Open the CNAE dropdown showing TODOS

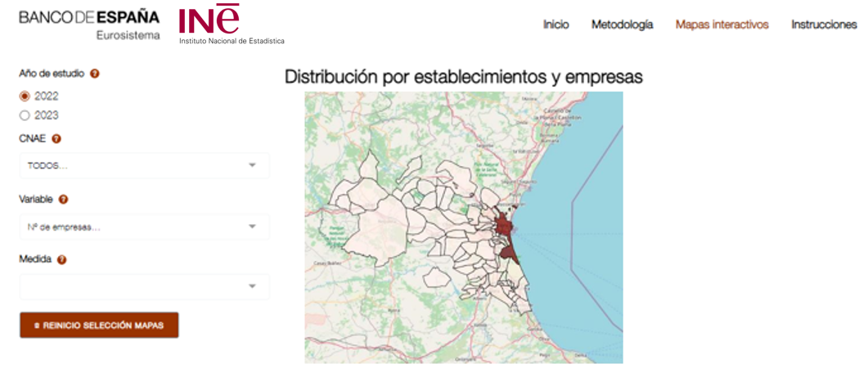pos(144,166)
